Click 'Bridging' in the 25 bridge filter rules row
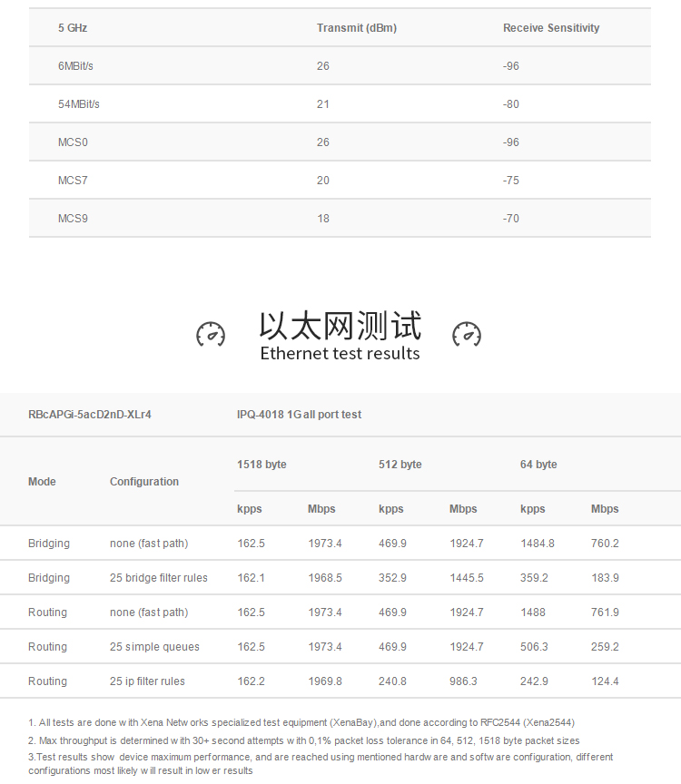 click(49, 578)
